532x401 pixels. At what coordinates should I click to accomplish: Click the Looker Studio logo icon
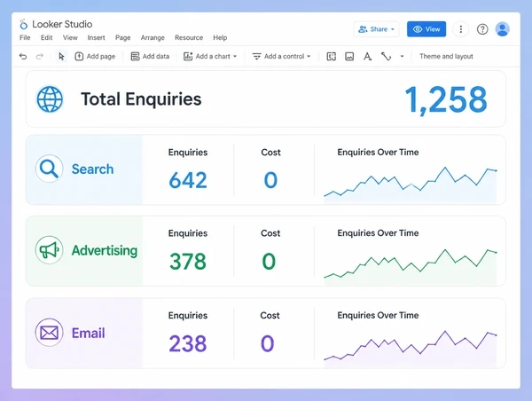pos(23,24)
